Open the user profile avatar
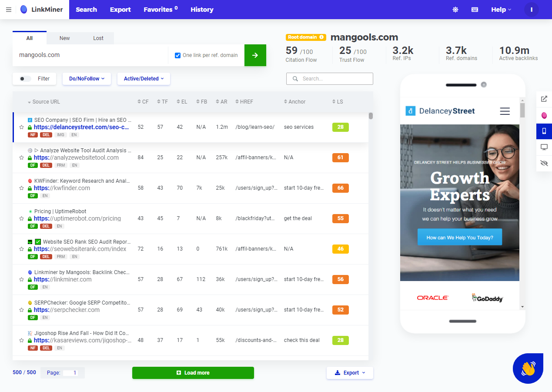Screen dimensions: 552x392 click(x=532, y=10)
